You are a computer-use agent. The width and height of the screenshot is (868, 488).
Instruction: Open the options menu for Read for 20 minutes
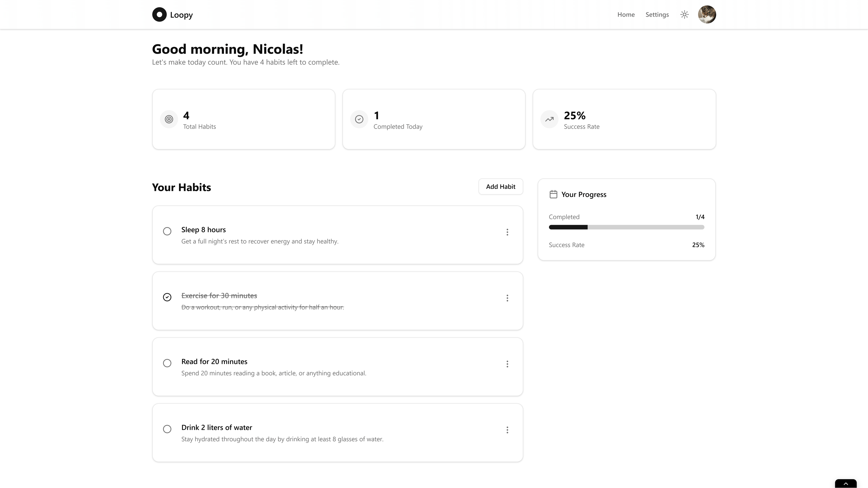507,364
